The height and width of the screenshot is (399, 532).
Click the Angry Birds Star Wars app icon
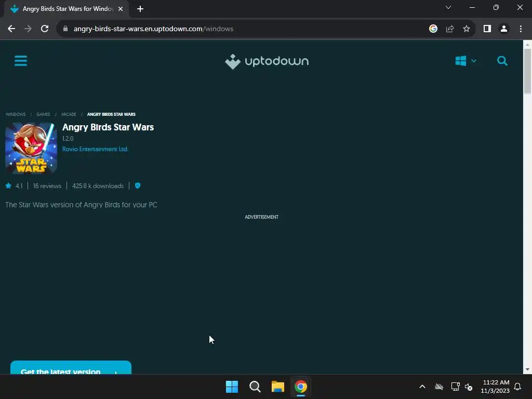click(31, 148)
